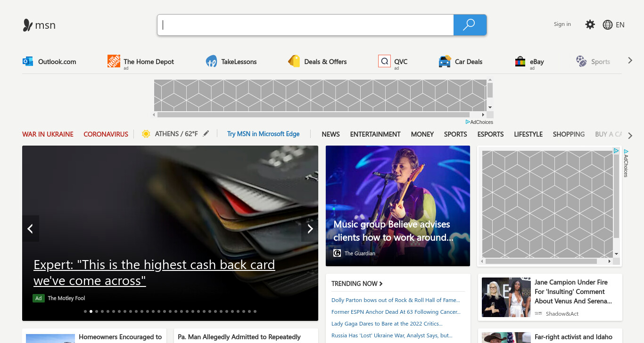
Task: Open the LIFESTYLE tab
Action: [x=528, y=134]
